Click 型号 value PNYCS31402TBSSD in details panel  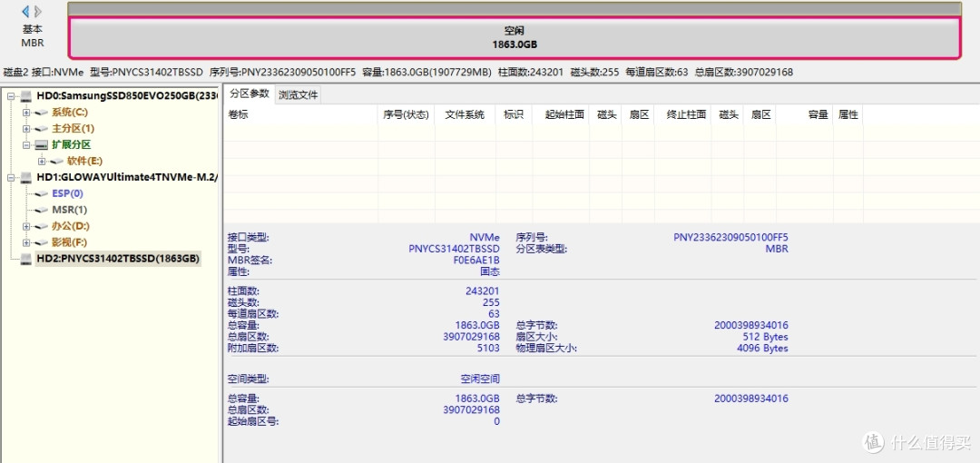455,249
